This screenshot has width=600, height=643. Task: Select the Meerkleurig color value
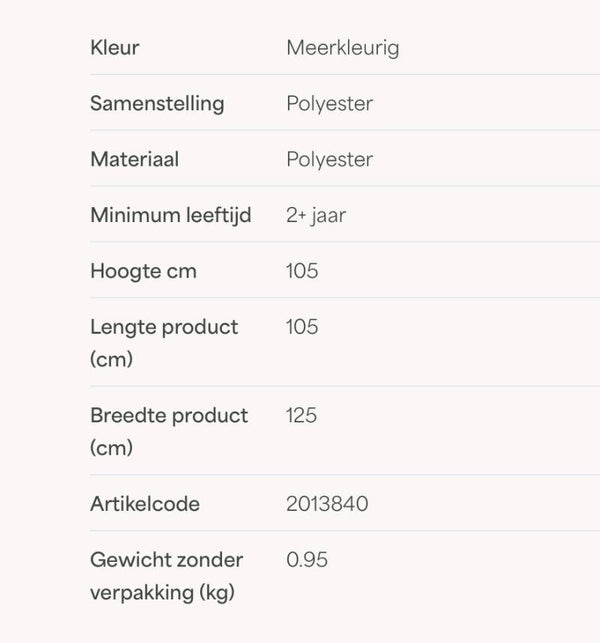343,48
